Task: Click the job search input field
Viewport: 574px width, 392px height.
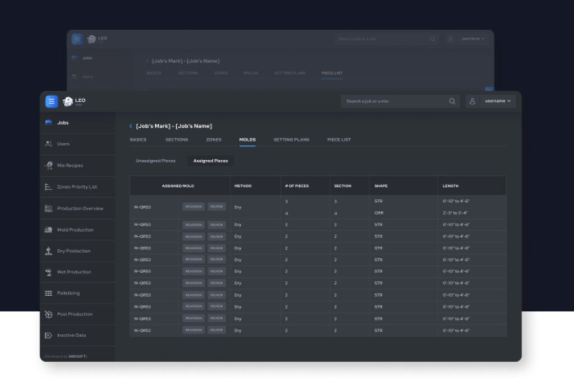Action: point(392,101)
